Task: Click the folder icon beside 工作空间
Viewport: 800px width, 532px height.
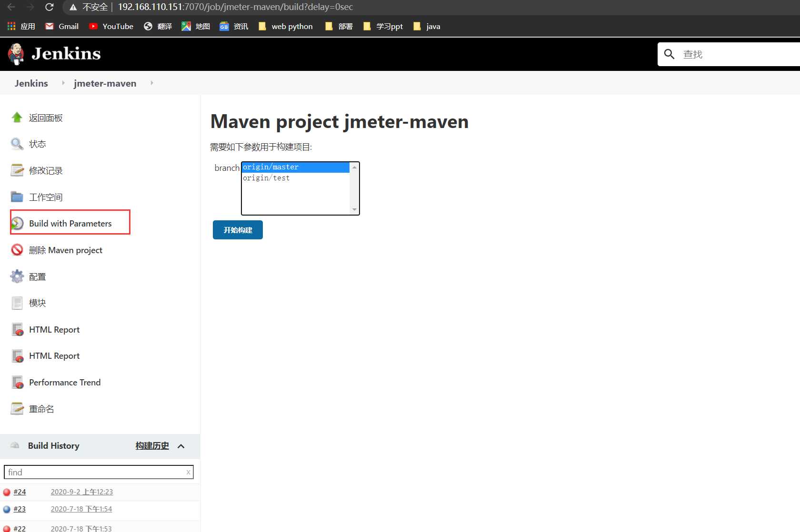Action: click(x=17, y=197)
